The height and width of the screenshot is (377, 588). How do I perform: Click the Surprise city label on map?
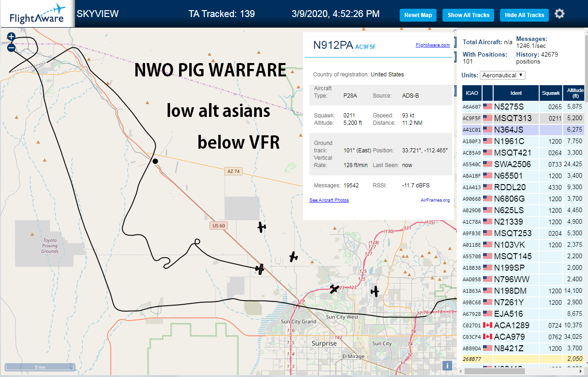click(x=324, y=343)
